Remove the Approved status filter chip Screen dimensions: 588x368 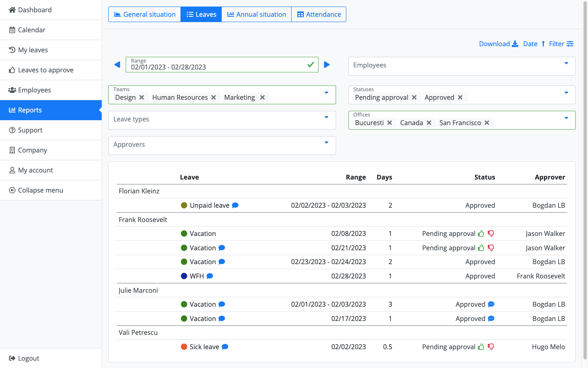coord(460,97)
